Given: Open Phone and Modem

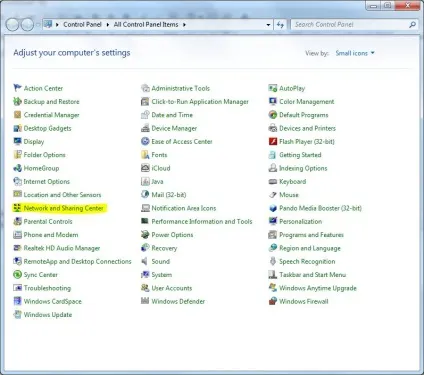Looking at the screenshot, I should click(x=51, y=235).
